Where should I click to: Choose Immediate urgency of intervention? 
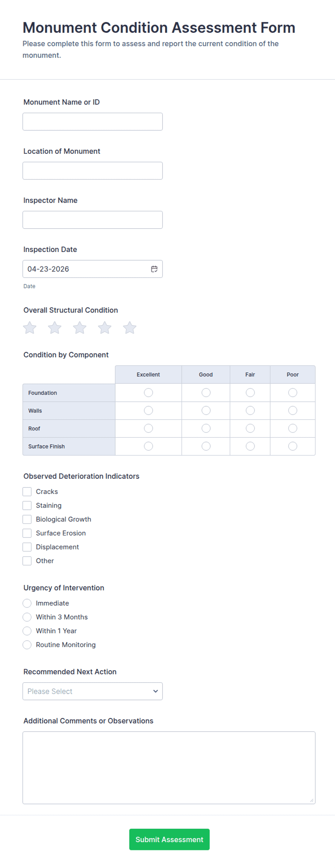pos(27,603)
